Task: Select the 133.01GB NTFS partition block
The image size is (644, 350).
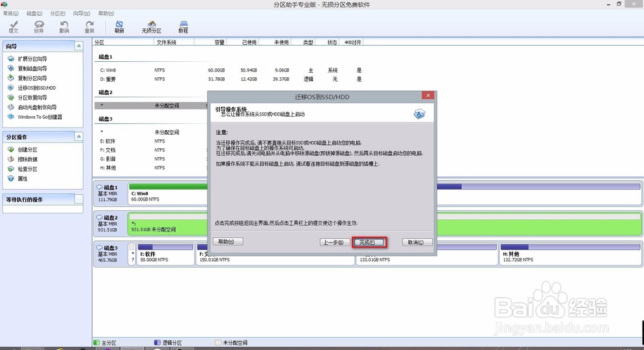Action: (x=427, y=254)
